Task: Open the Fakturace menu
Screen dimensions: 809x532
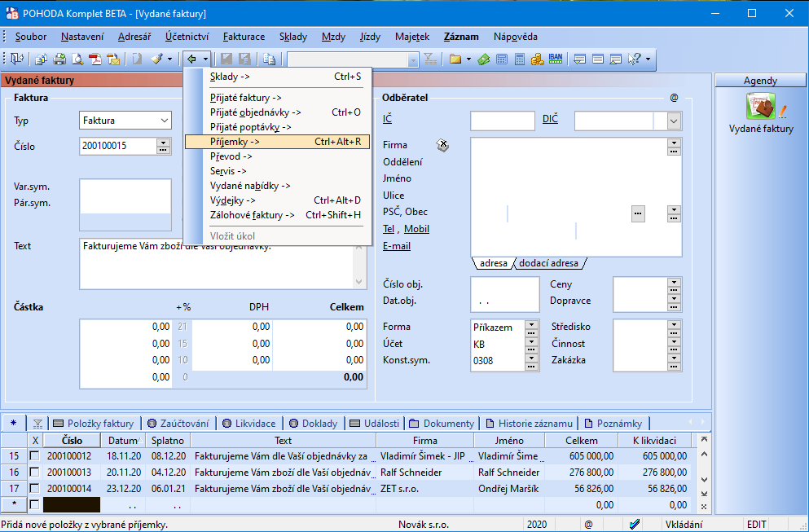Action: (244, 37)
